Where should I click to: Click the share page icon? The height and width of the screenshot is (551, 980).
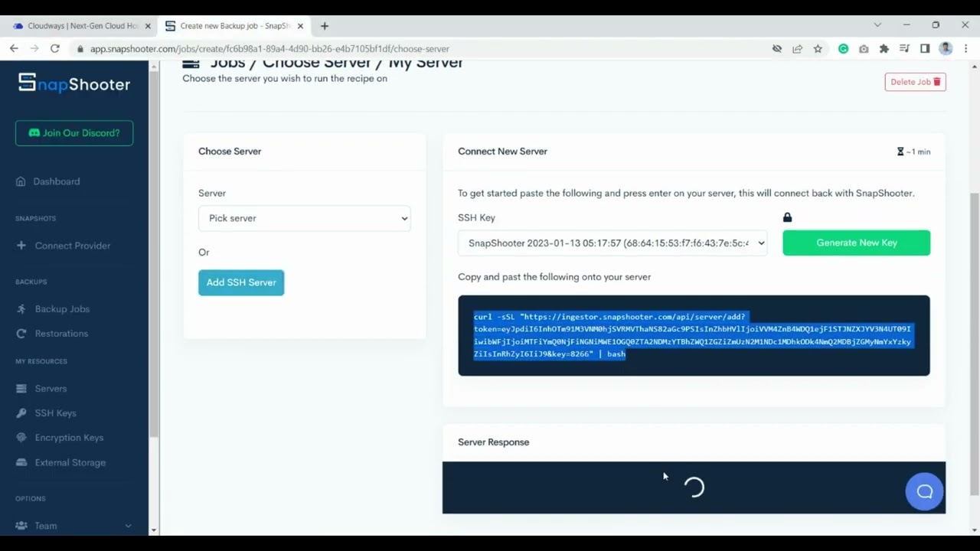(x=797, y=48)
